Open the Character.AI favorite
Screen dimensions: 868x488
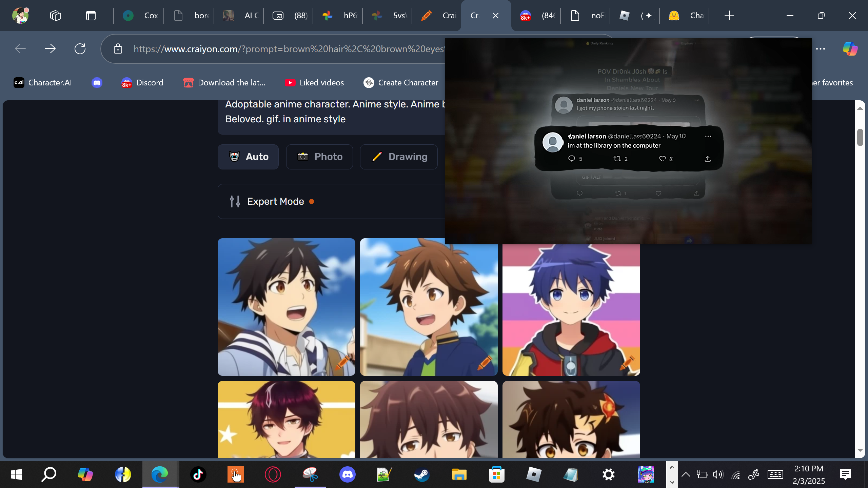coord(43,83)
